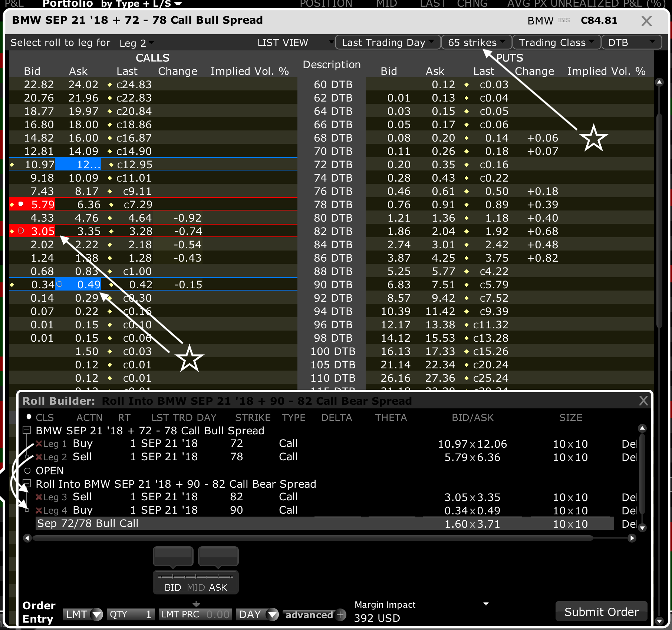Open the Last Trading Day filter dropdown
672x630 pixels.
[388, 43]
